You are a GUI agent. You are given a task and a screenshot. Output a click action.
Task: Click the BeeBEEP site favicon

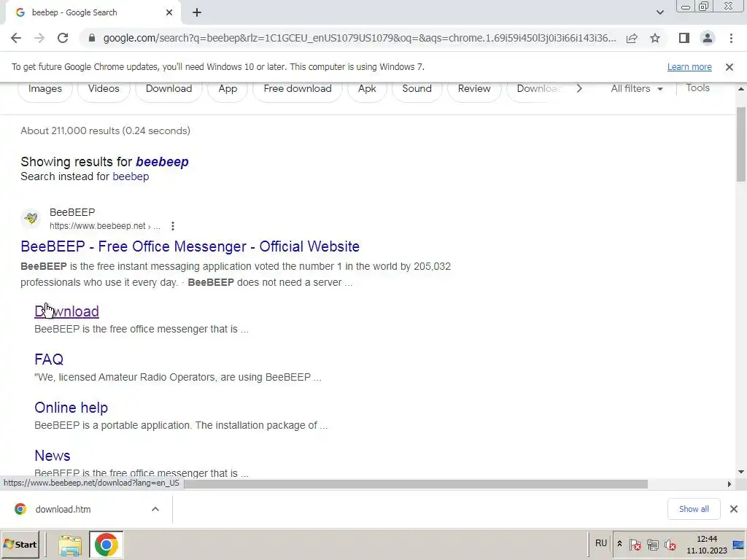pos(31,219)
